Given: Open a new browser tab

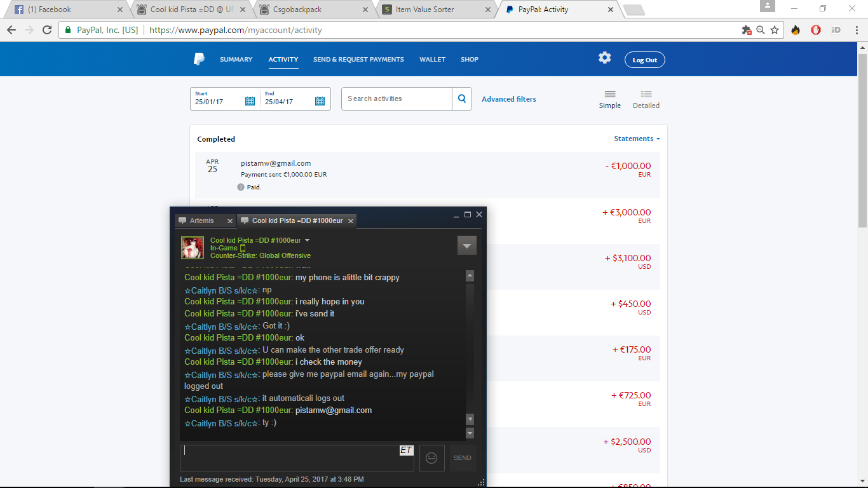Looking at the screenshot, I should point(634,10).
